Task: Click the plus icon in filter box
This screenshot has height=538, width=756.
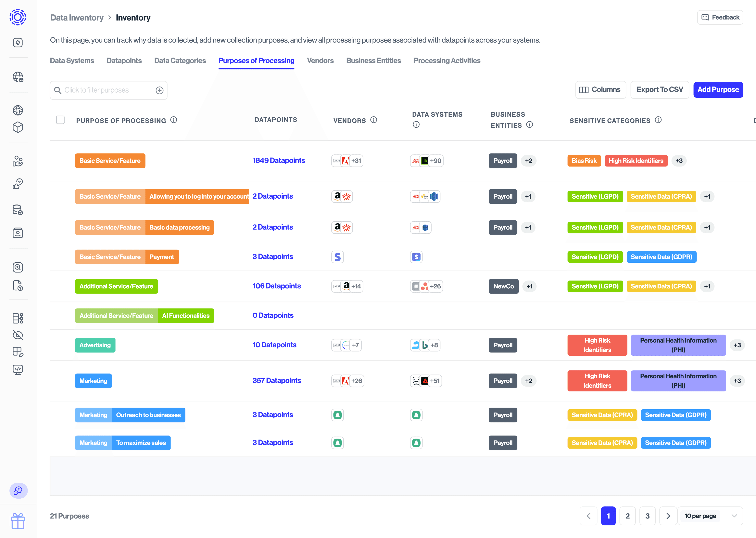Action: point(159,90)
